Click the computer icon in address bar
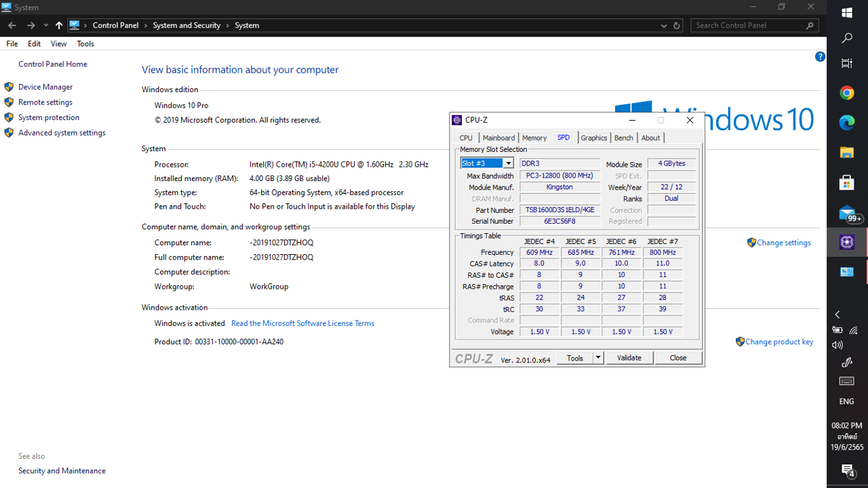The width and height of the screenshot is (868, 488). click(x=75, y=25)
